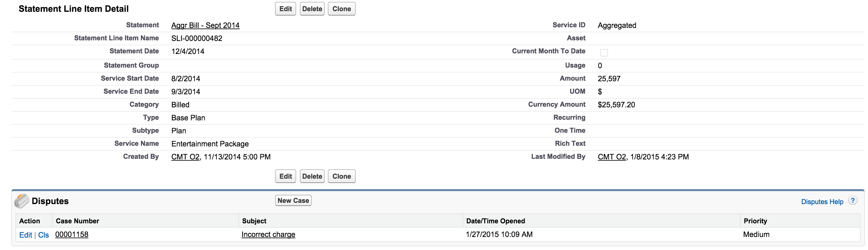This screenshot has height=250, width=868.
Task: Create a New Case dispute
Action: coord(293,201)
